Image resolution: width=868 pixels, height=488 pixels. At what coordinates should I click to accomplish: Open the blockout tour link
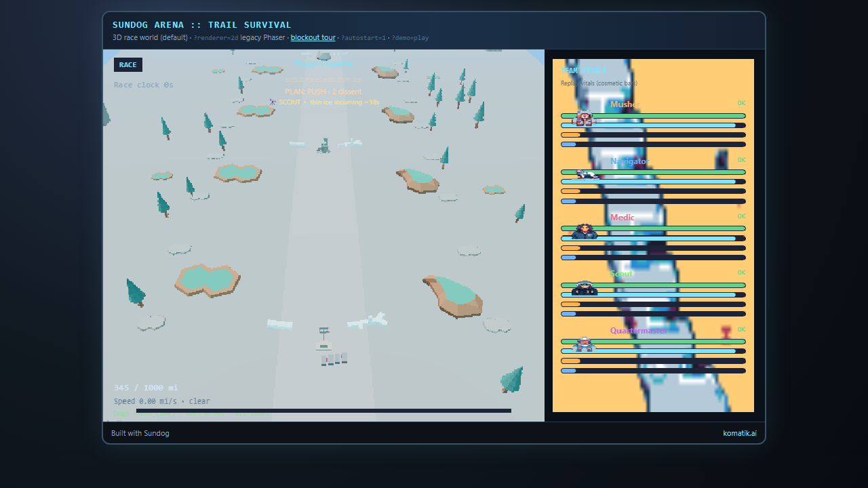pyautogui.click(x=313, y=37)
